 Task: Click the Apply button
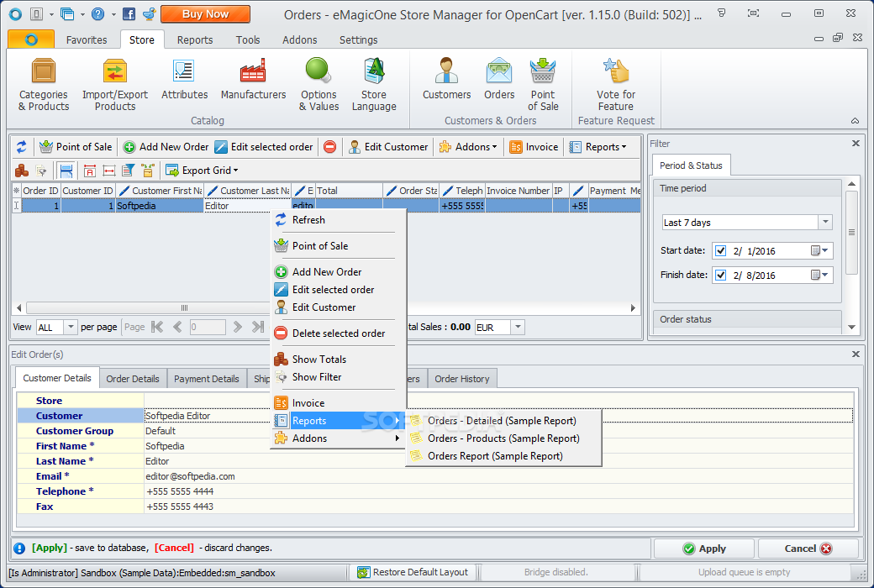pyautogui.click(x=704, y=549)
